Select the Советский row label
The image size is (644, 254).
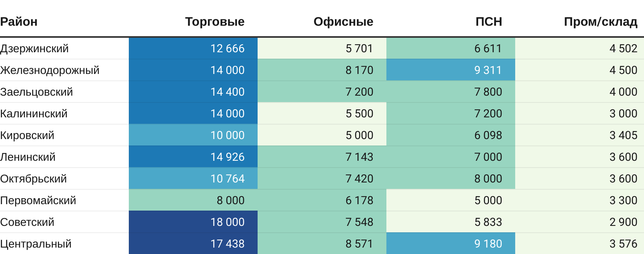tap(27, 222)
